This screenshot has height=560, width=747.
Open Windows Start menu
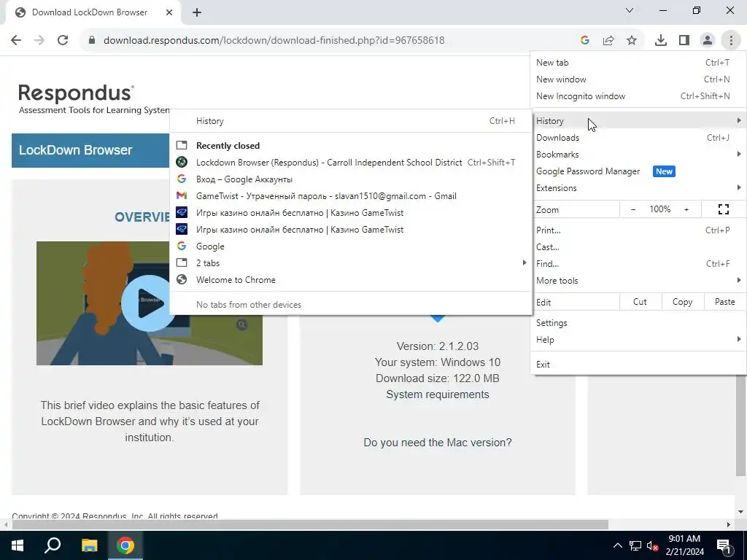coord(18,545)
